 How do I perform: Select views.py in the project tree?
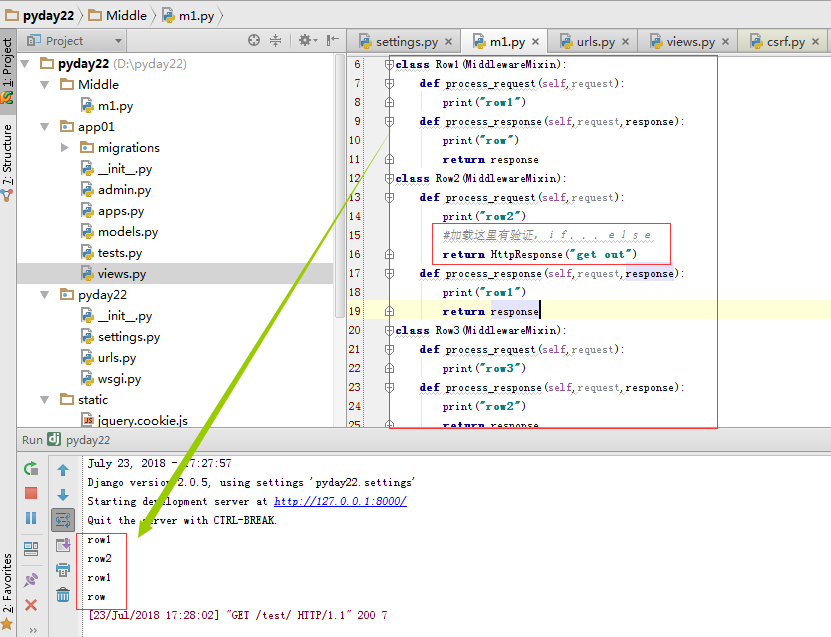[121, 274]
